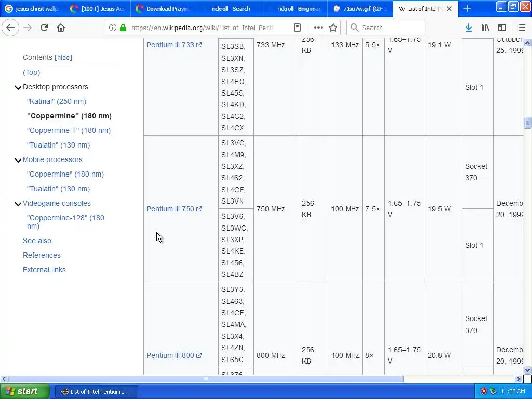Click the 11:00 AM taskbar clock
Screen dimensions: 532x399
coord(513,391)
